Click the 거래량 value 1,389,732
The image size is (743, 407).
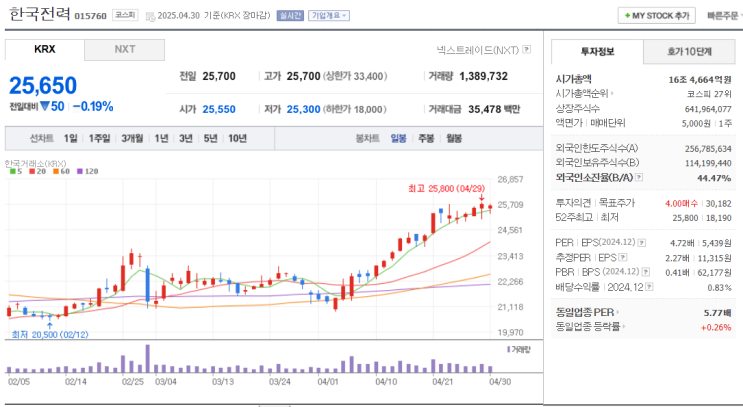pos(483,76)
